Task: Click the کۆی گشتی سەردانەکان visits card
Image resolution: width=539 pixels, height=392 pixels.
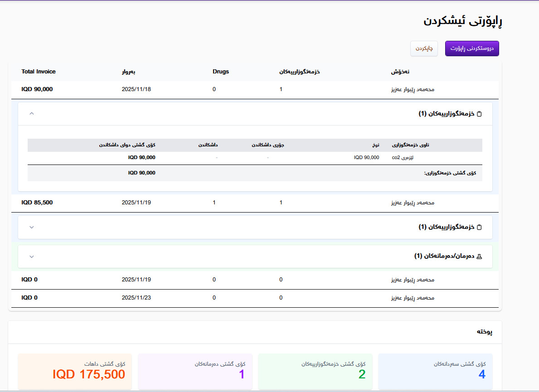Action: pos(435,372)
